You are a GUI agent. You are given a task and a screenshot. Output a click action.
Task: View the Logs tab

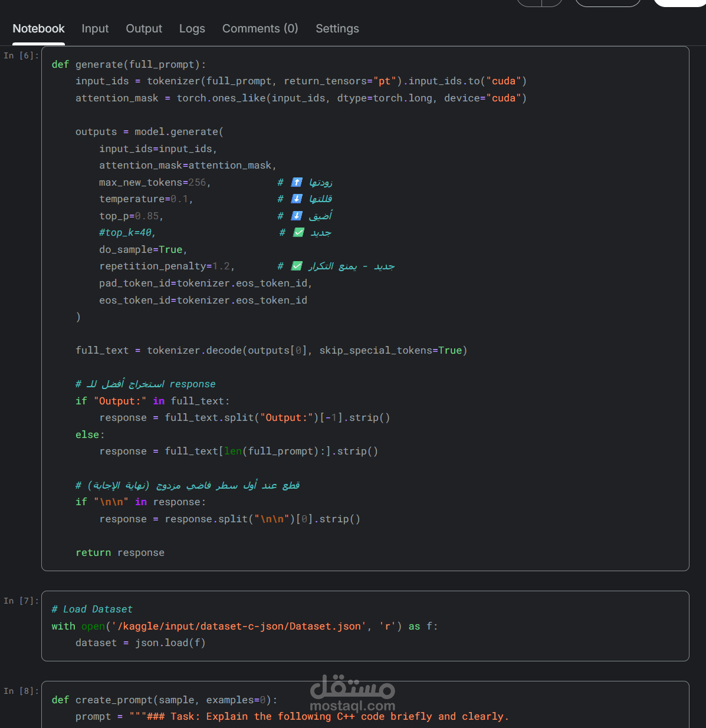192,28
